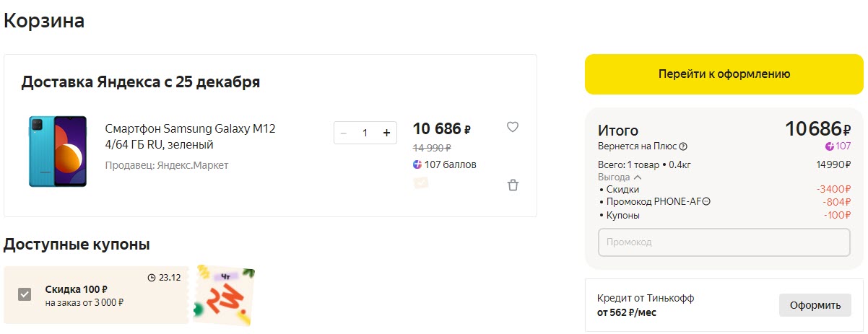Click 'Оформить' for the Тинькофф credit
This screenshot has height=334, width=868.
[815, 305]
